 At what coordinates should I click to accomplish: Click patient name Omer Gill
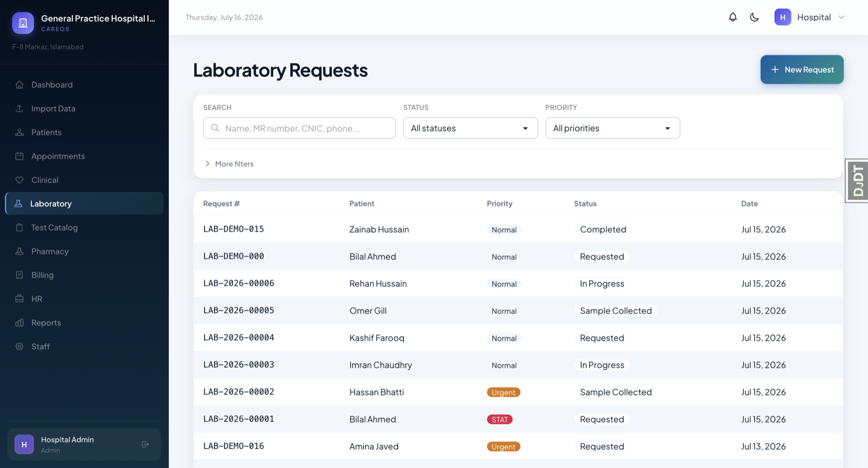368,311
